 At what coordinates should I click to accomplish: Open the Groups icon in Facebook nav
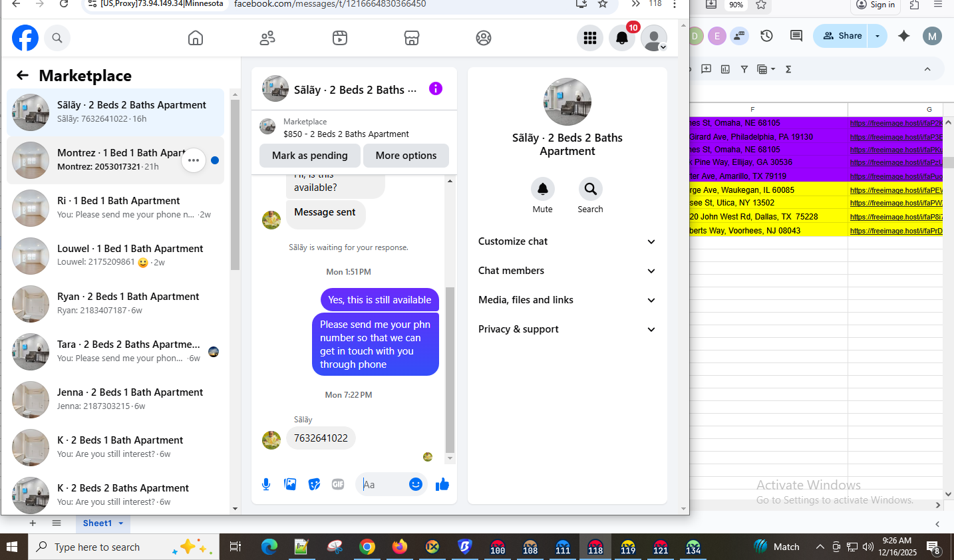484,38
